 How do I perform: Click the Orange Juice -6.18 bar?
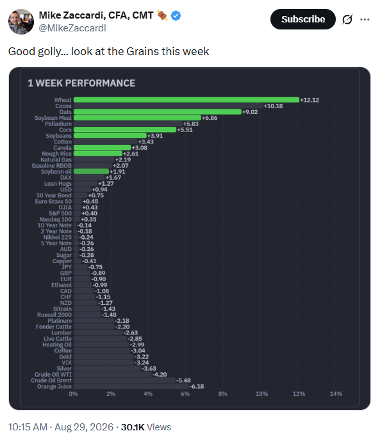pos(131,386)
